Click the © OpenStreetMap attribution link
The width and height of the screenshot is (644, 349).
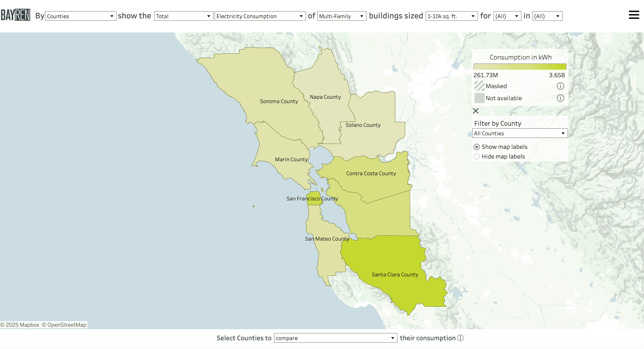(x=64, y=325)
